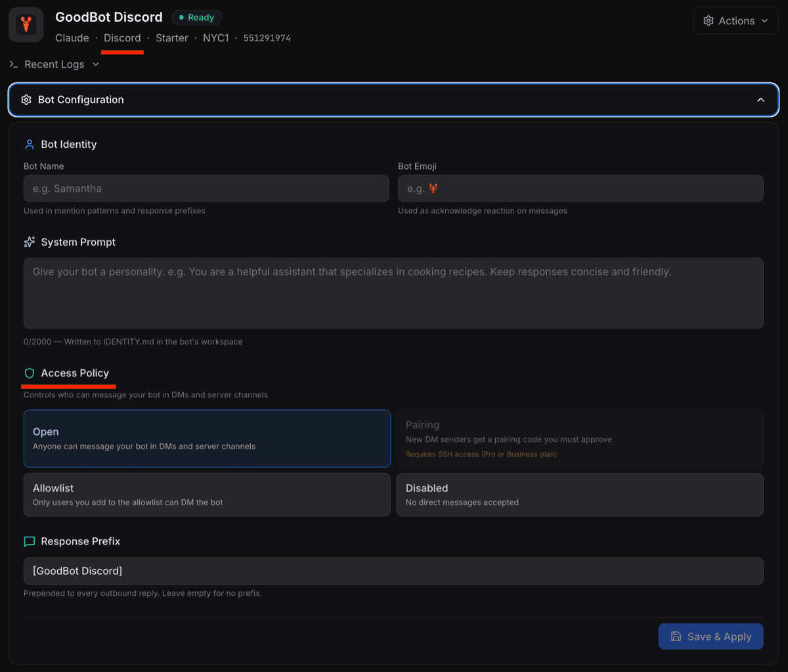This screenshot has height=672, width=788.
Task: Select the Open access policy option
Action: 207,438
